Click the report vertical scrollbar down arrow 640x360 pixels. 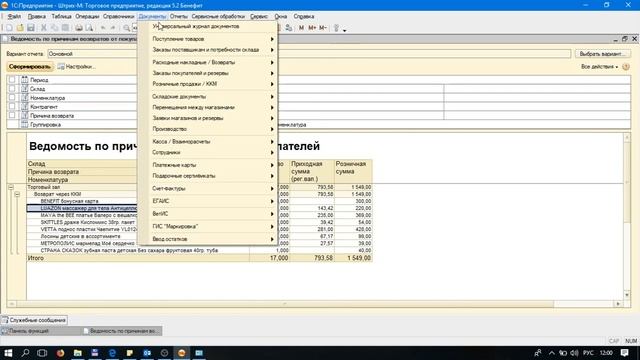click(x=627, y=295)
